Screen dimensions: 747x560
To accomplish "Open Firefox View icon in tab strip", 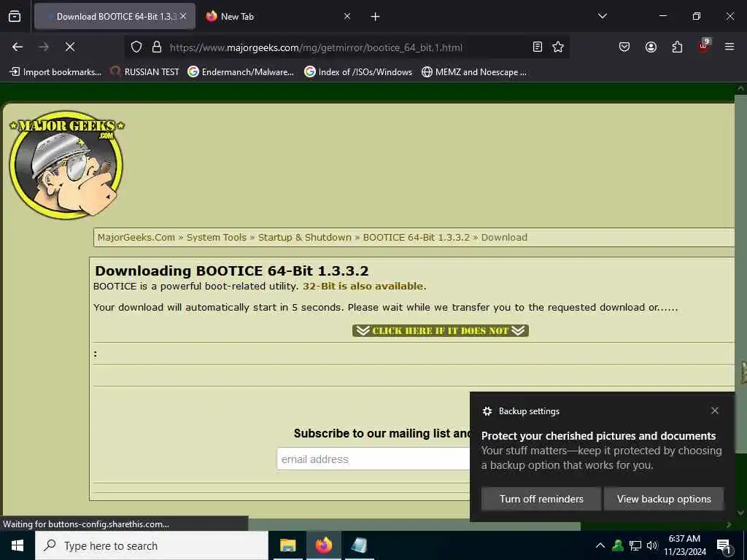I will tap(15, 16).
